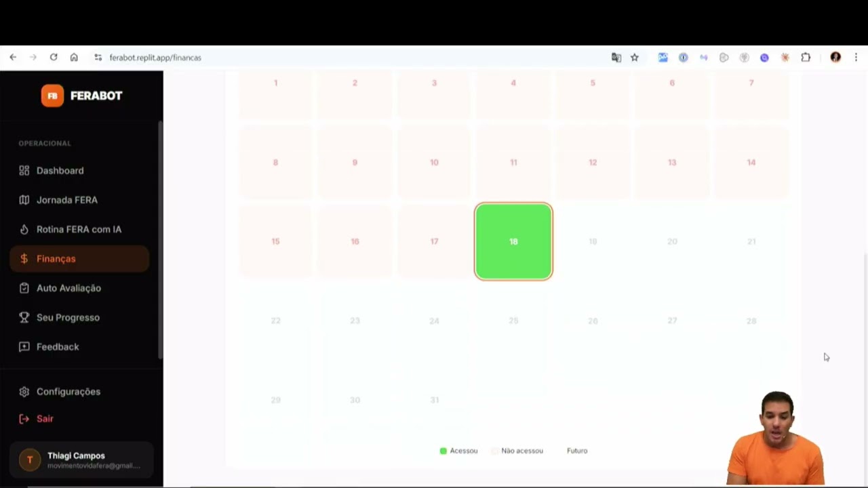
Task: Click the Configurações gear icon
Action: point(24,392)
